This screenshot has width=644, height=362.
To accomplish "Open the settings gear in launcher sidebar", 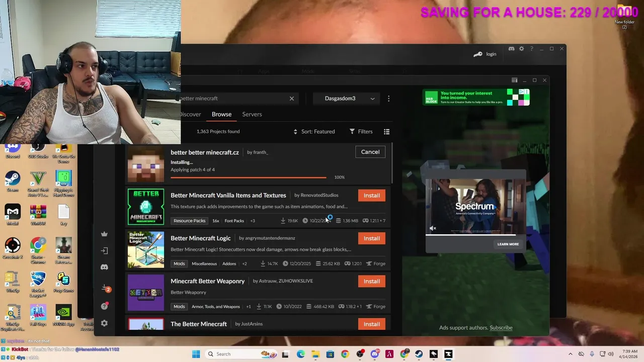I will pyautogui.click(x=104, y=323).
